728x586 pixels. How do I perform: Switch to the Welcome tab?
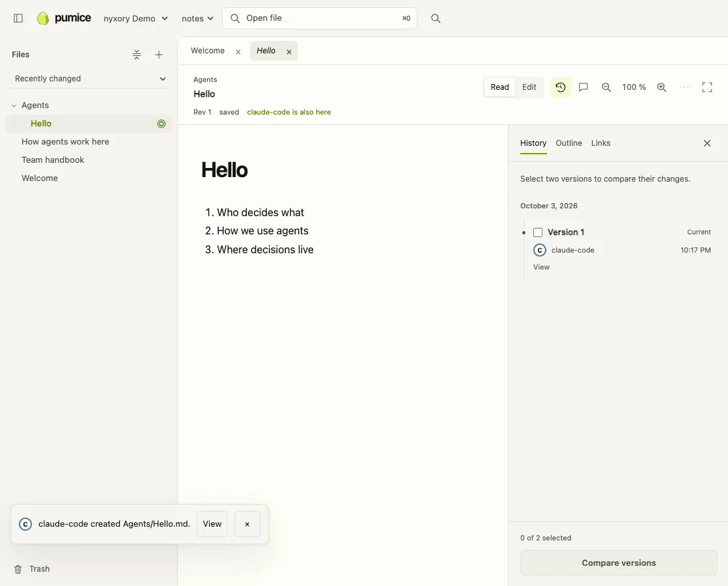(x=208, y=51)
